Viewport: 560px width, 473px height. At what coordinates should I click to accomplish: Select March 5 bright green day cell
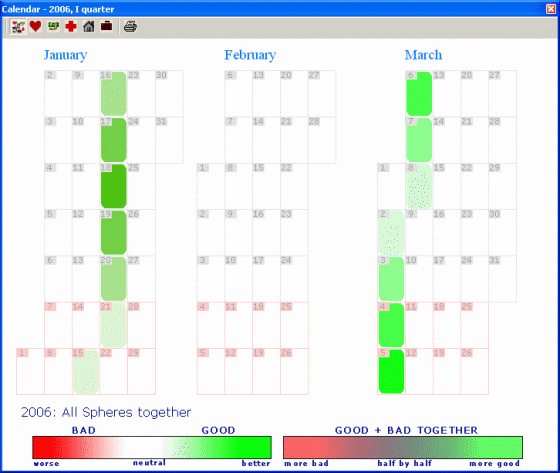point(391,372)
